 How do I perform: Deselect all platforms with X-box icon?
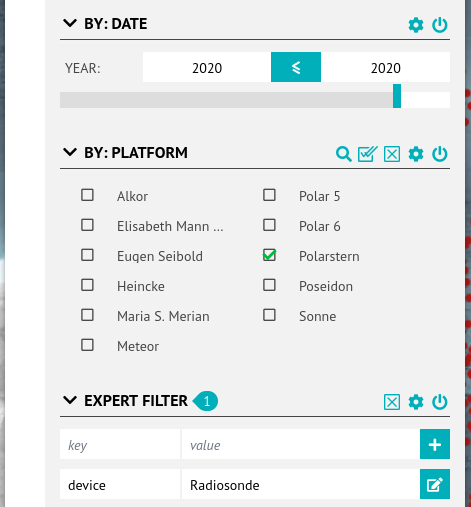pos(392,154)
